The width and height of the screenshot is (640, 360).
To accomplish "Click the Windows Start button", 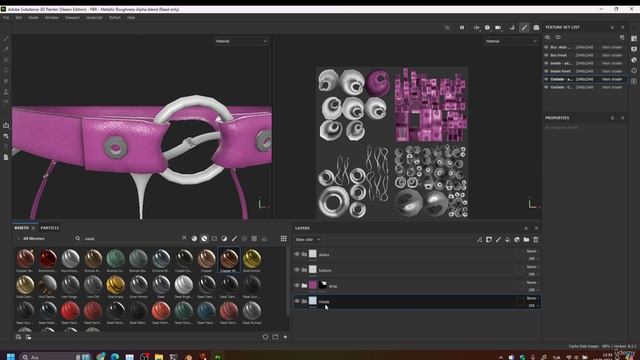I will (x=11, y=357).
